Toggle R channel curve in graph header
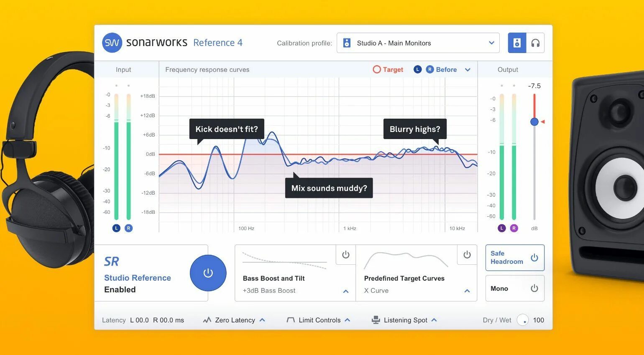The height and width of the screenshot is (355, 644). [430, 69]
